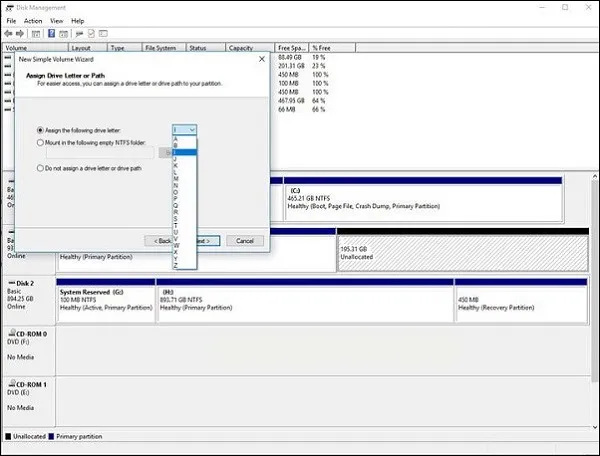Pick drive letter A from the list
600x456 pixels.
pos(184,139)
